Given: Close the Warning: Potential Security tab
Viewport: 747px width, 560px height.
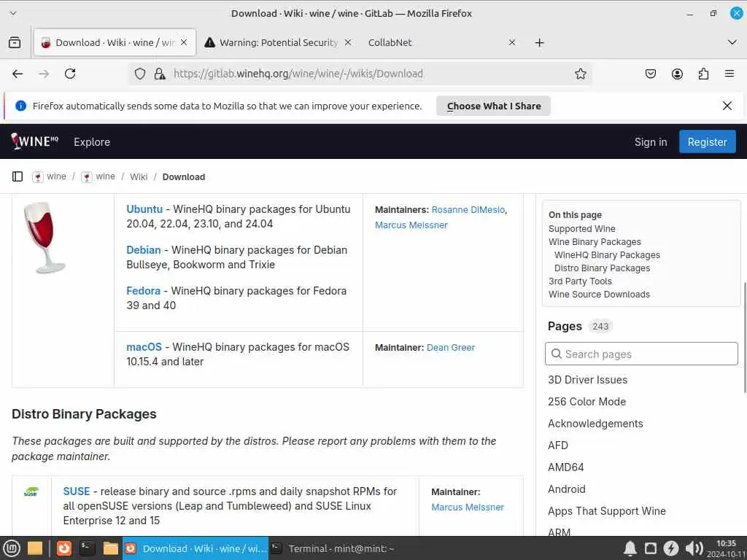Looking at the screenshot, I should click(348, 42).
